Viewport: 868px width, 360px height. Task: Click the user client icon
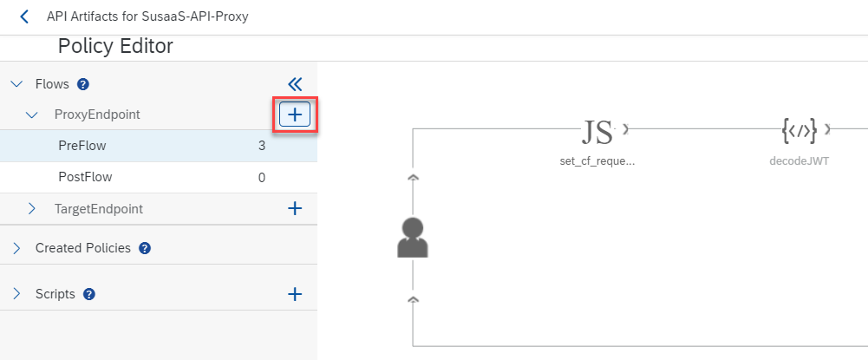(x=413, y=238)
